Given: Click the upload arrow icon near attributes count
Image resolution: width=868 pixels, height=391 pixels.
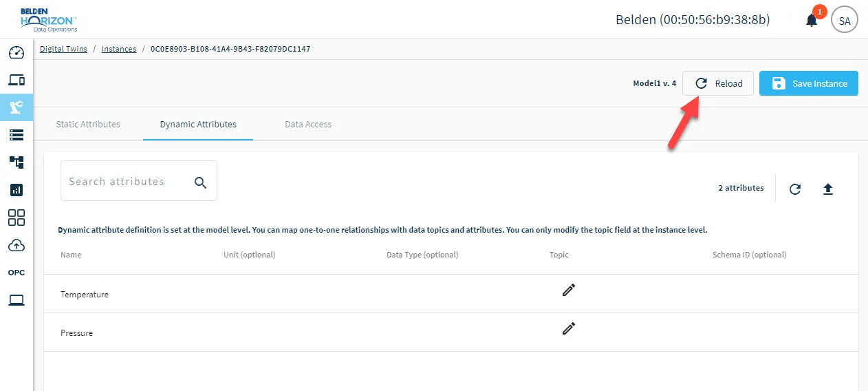Looking at the screenshot, I should (828, 189).
